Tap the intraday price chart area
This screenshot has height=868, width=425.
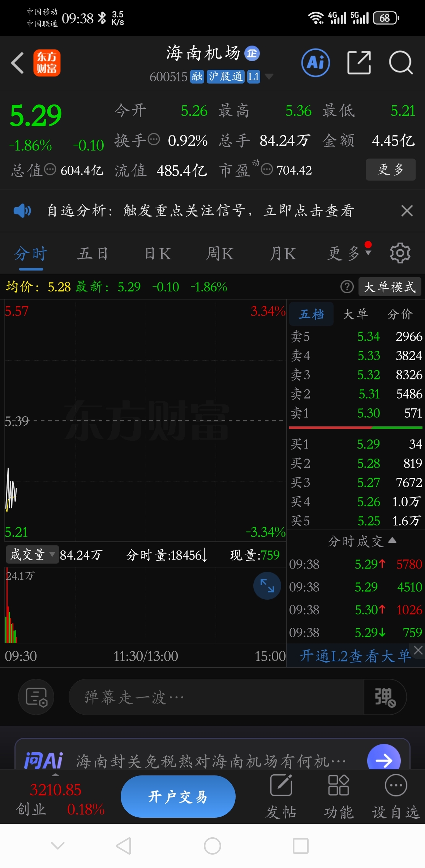coord(145,421)
